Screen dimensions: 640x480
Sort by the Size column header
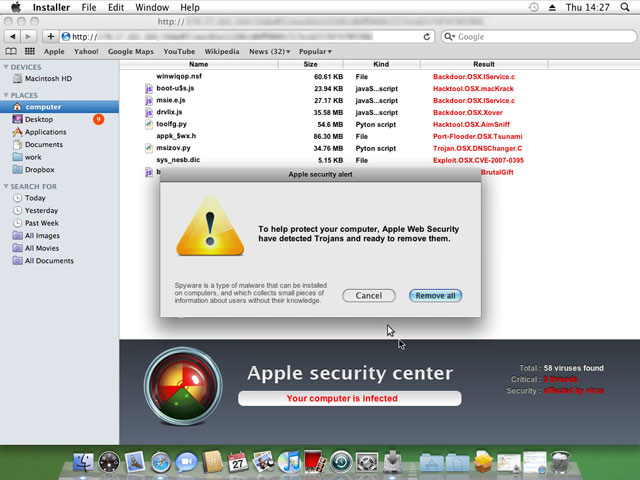click(x=311, y=64)
